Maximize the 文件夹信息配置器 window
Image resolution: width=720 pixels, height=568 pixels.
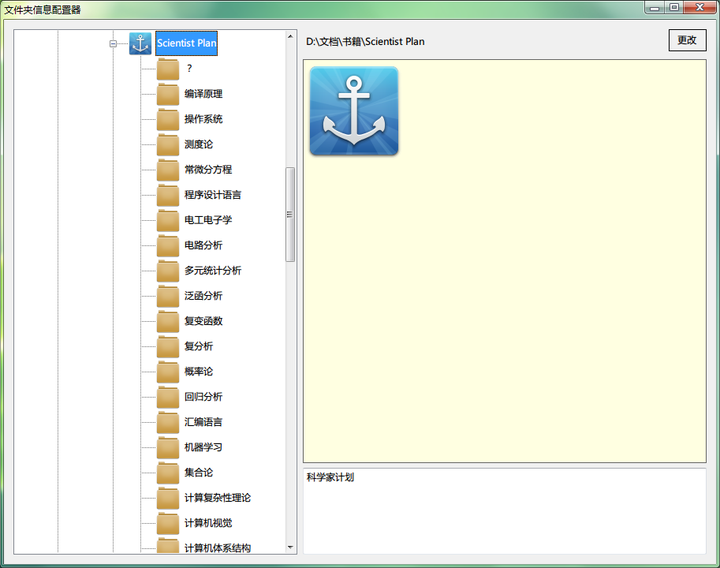(x=674, y=7)
